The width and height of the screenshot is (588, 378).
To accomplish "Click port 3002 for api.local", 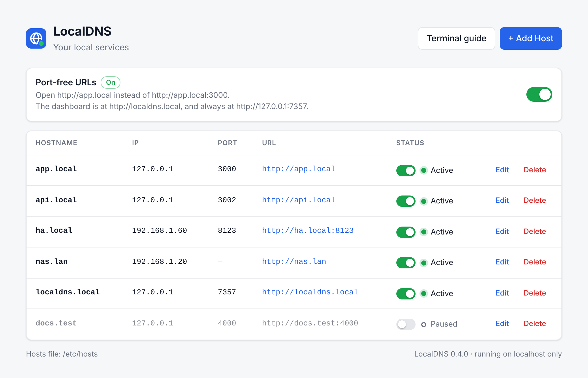I will pyautogui.click(x=227, y=200).
